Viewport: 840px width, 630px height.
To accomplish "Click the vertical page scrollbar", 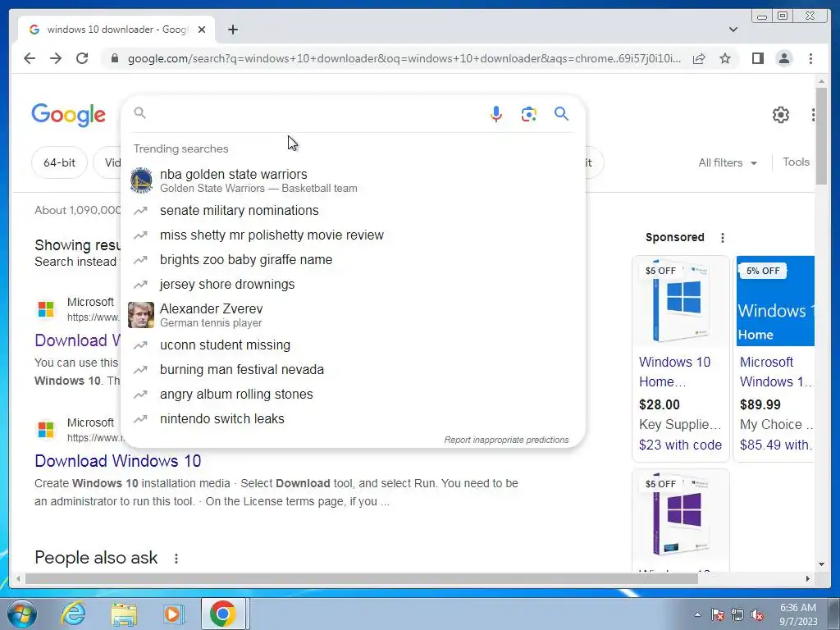I will (x=821, y=137).
